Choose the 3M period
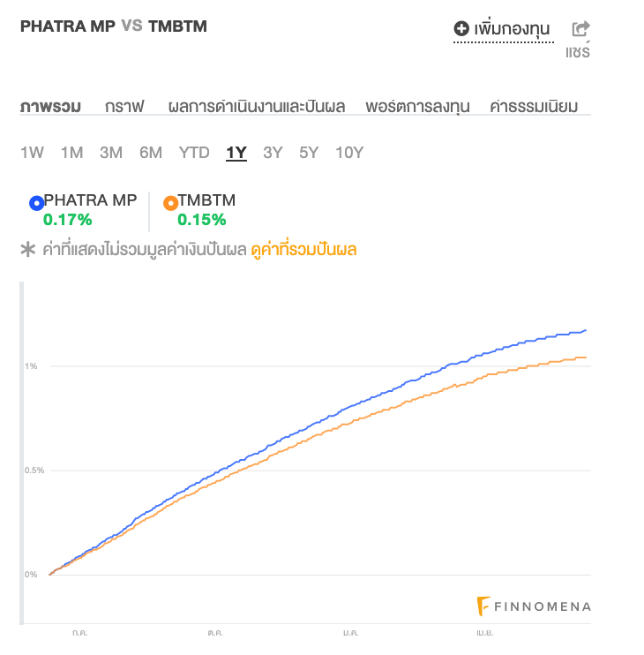 111,153
